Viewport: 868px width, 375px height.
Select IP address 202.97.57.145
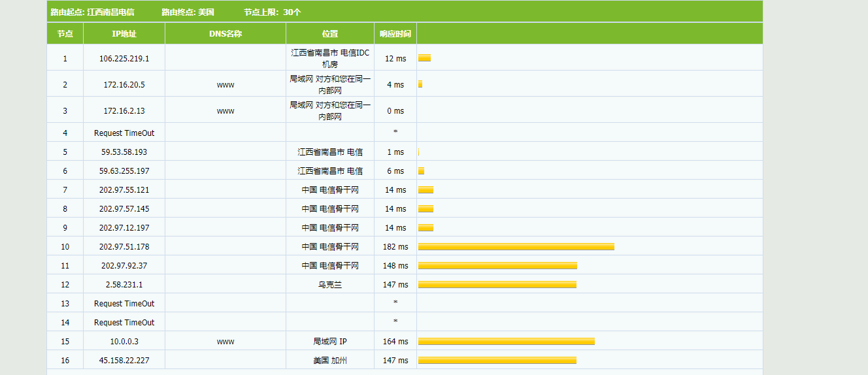tap(124, 208)
